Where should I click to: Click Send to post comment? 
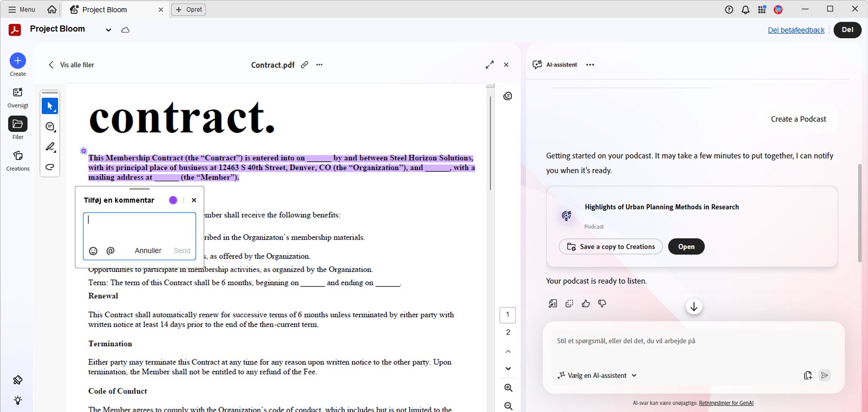[182, 251]
